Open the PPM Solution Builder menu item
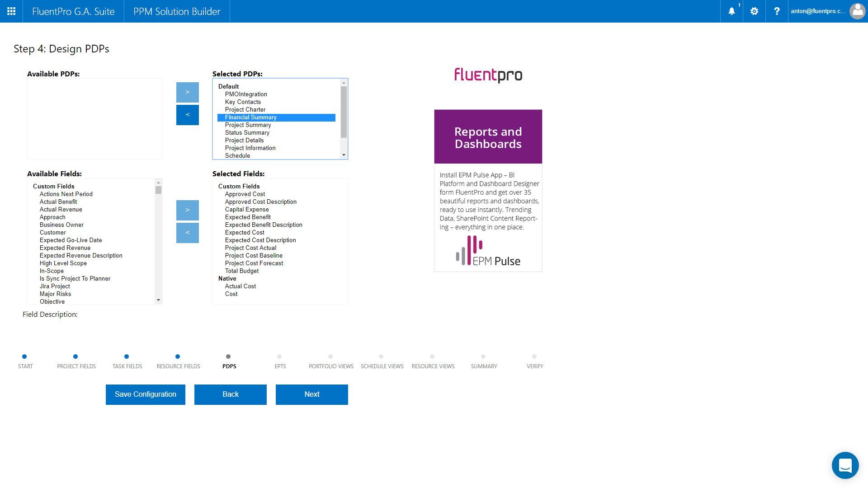 pos(176,11)
